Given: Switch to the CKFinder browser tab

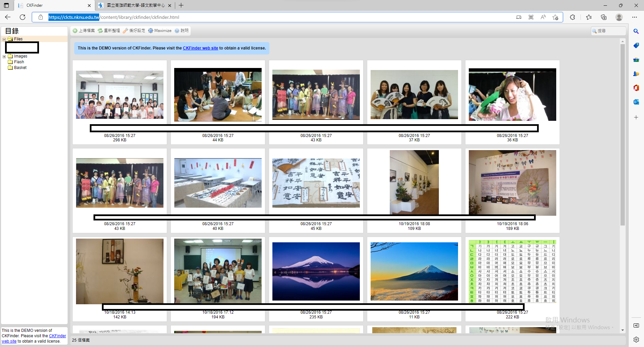Looking at the screenshot, I should (50, 5).
